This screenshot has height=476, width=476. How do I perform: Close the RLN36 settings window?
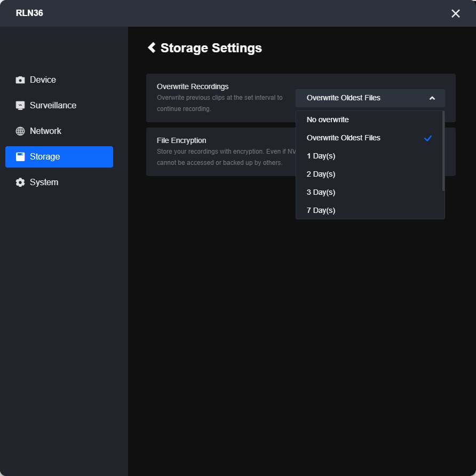[x=455, y=13]
